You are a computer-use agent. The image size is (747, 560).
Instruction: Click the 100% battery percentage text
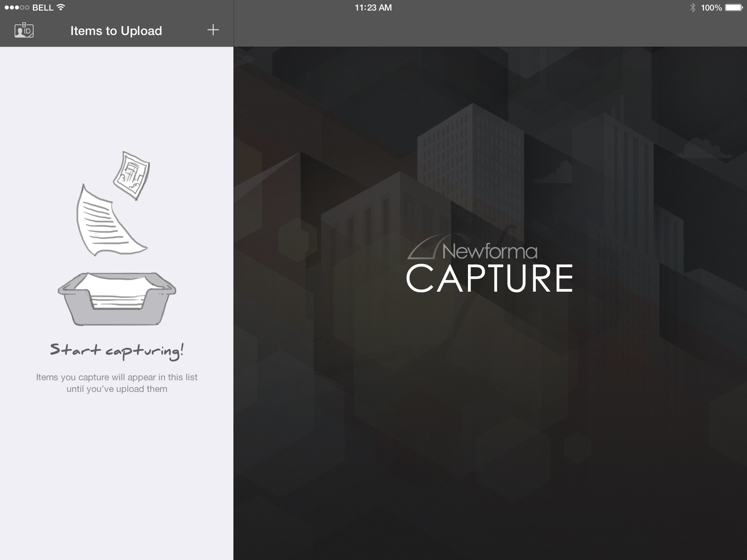711,8
